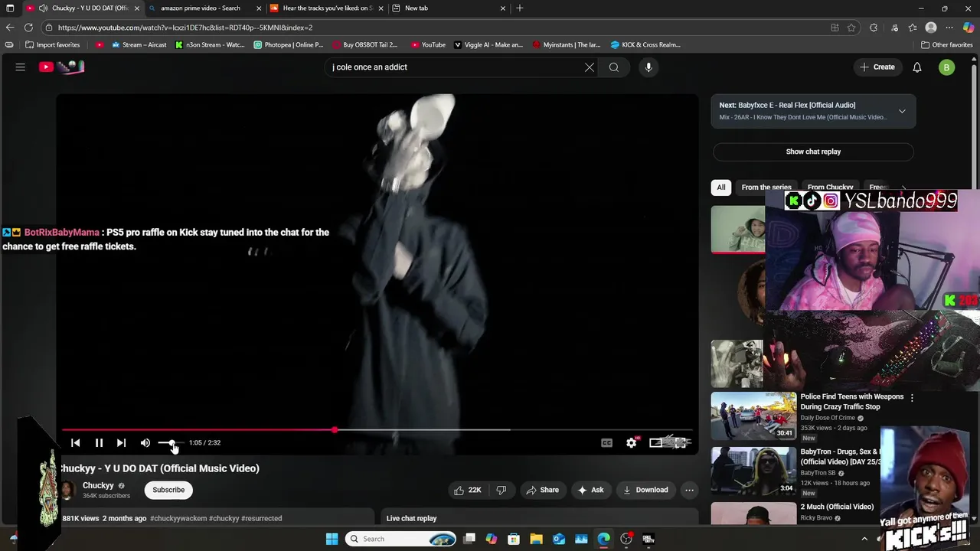Open the Chuckyy channel avatar
Viewport: 980px width, 551px height.
(x=67, y=490)
